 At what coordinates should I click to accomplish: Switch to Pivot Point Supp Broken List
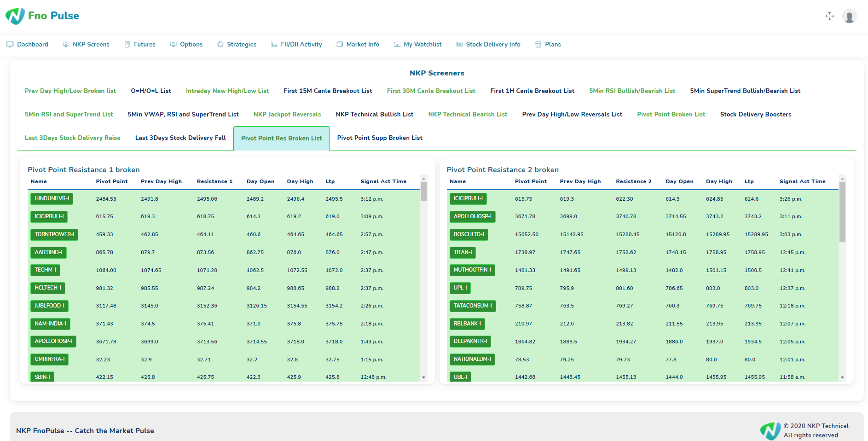(x=380, y=138)
